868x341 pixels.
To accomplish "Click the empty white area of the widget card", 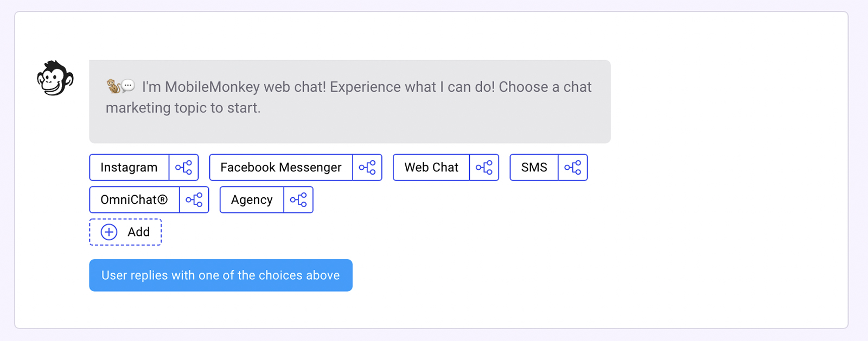I will [x=705, y=244].
